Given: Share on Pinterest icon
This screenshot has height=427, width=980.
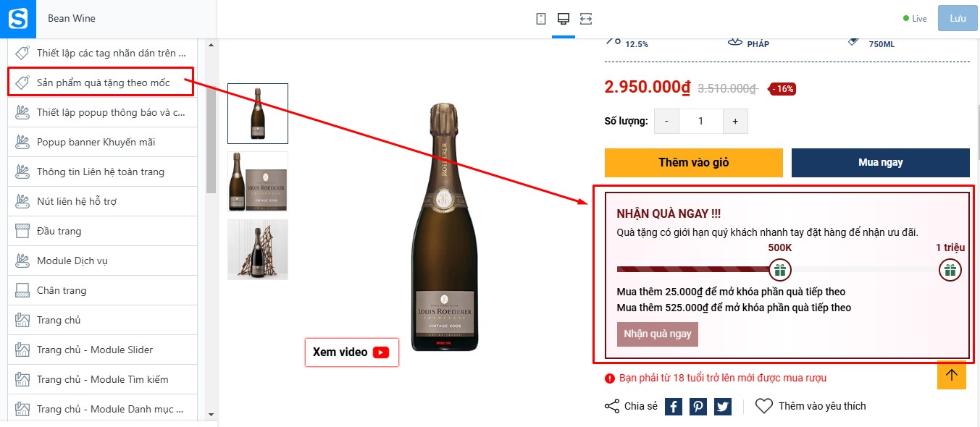Looking at the screenshot, I should coord(698,406).
